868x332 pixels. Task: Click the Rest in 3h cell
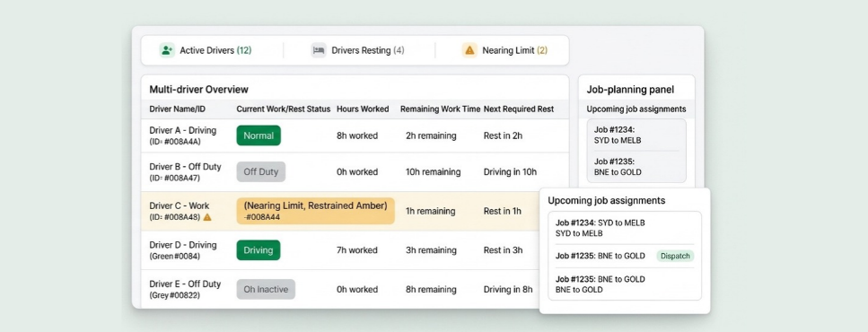pyautogui.click(x=503, y=250)
